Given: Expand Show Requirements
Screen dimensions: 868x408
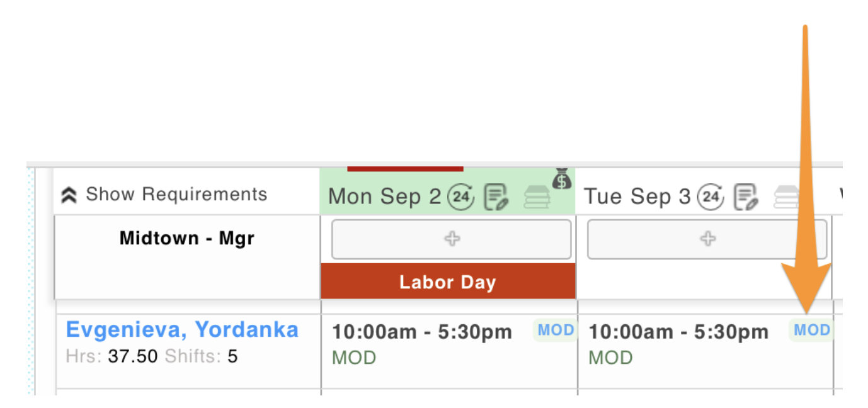Looking at the screenshot, I should tap(164, 195).
